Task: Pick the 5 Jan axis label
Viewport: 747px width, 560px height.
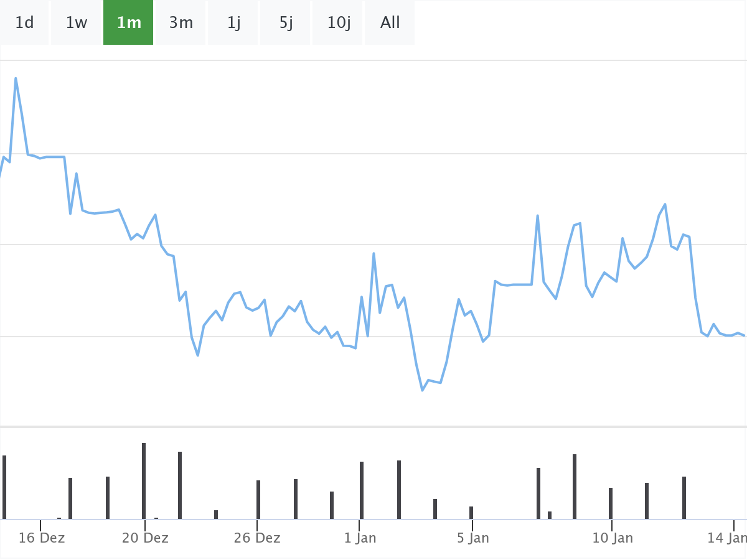Action: tap(472, 538)
